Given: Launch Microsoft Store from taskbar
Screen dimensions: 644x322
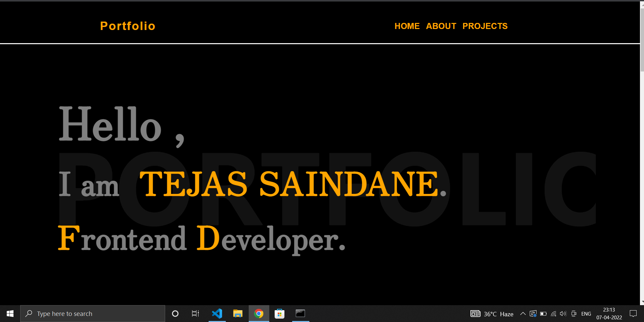Looking at the screenshot, I should 279,314.
